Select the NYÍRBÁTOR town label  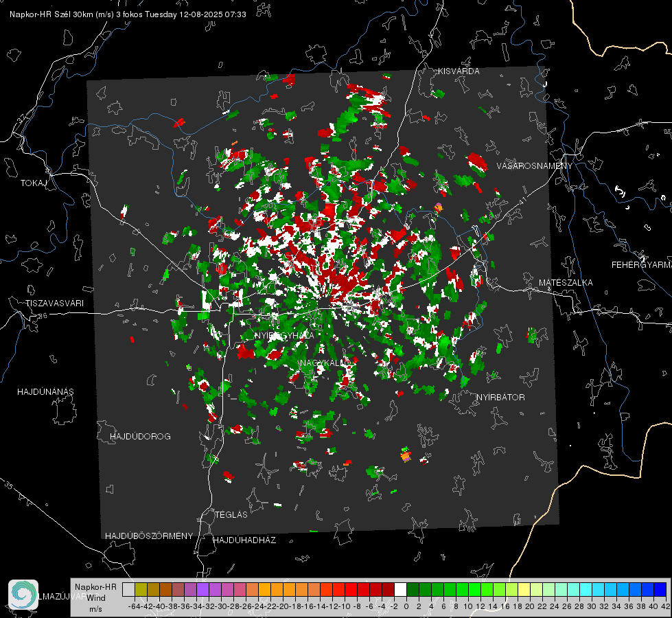(500, 398)
